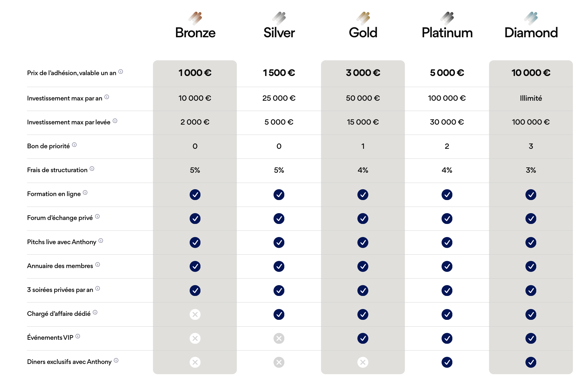Click the Bronze 1 000 € price
588x383 pixels.
(x=195, y=73)
